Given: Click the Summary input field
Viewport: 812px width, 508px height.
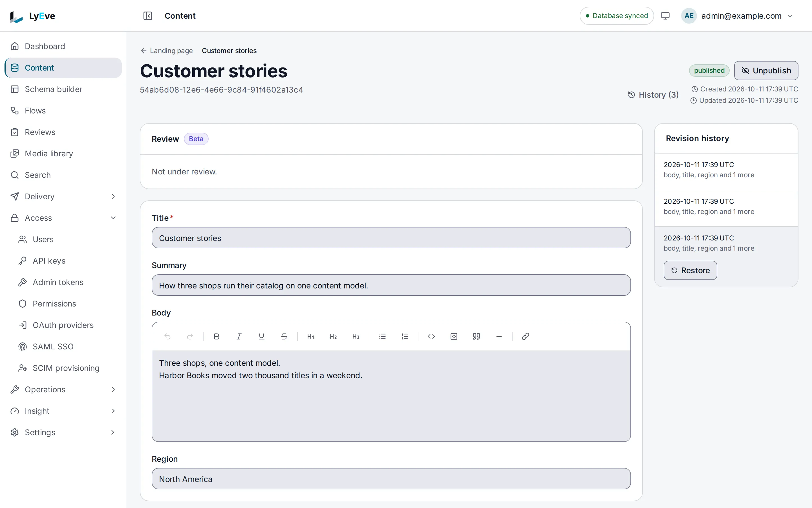Looking at the screenshot, I should 391,285.
